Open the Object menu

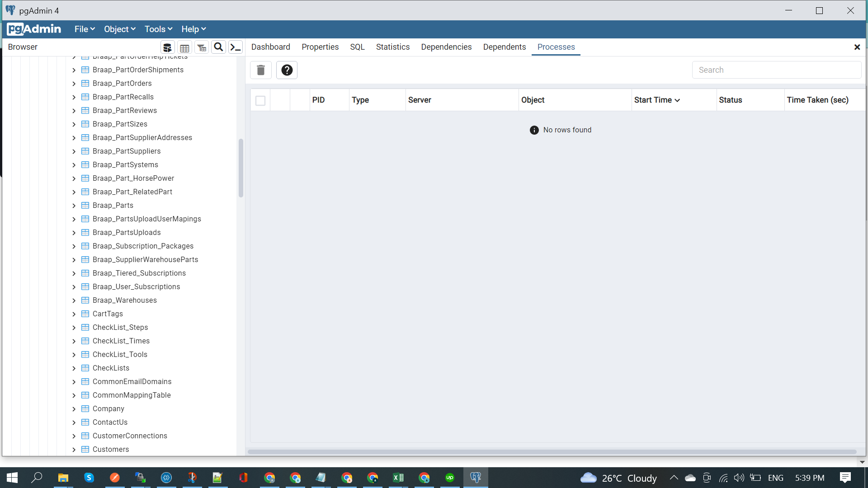(119, 29)
